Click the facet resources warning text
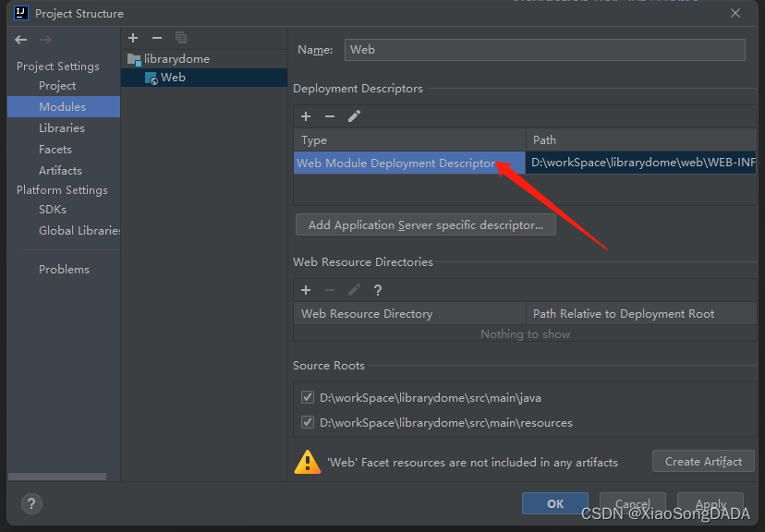 click(x=472, y=463)
